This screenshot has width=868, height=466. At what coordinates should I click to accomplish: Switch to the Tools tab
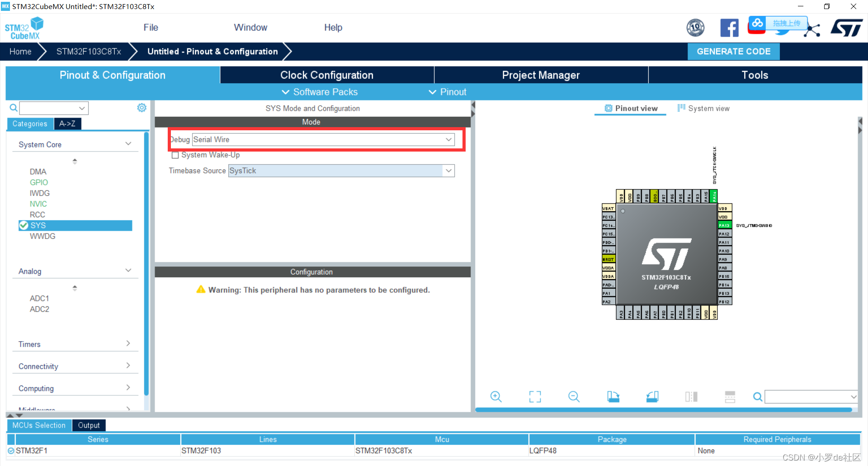click(x=755, y=75)
